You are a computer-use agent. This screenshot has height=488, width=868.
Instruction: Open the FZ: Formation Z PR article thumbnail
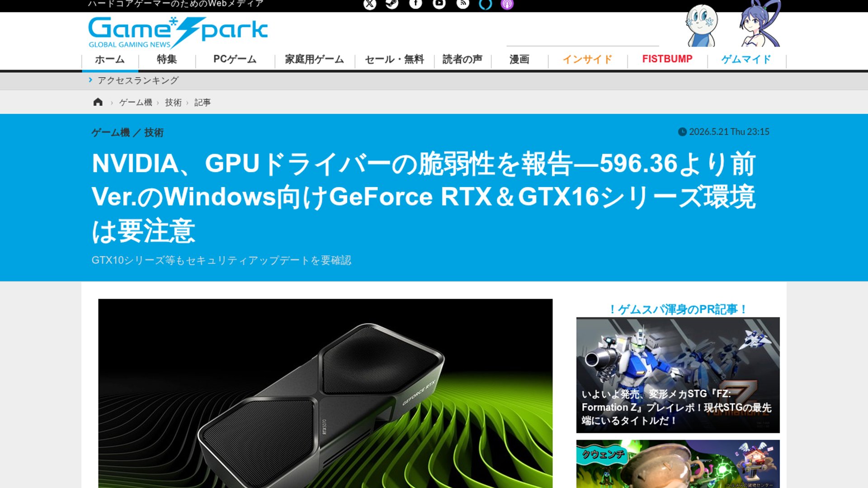coord(678,375)
